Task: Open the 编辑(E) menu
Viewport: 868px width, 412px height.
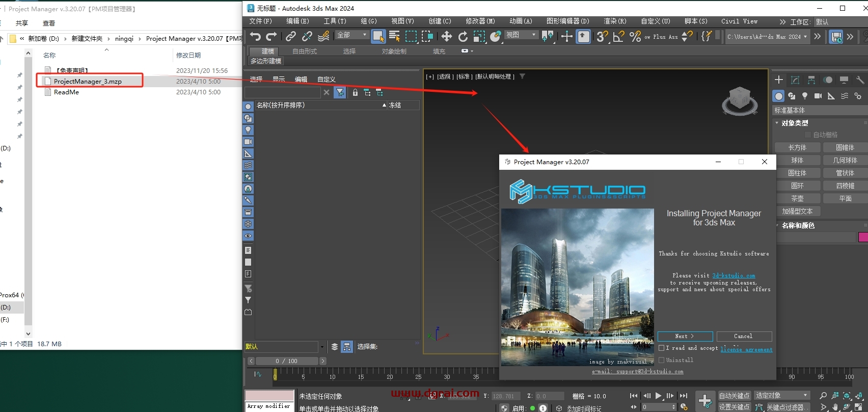Action: point(297,21)
